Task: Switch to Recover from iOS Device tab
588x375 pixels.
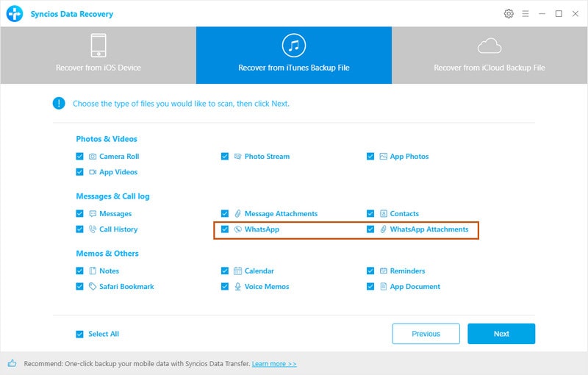Action: click(x=98, y=55)
